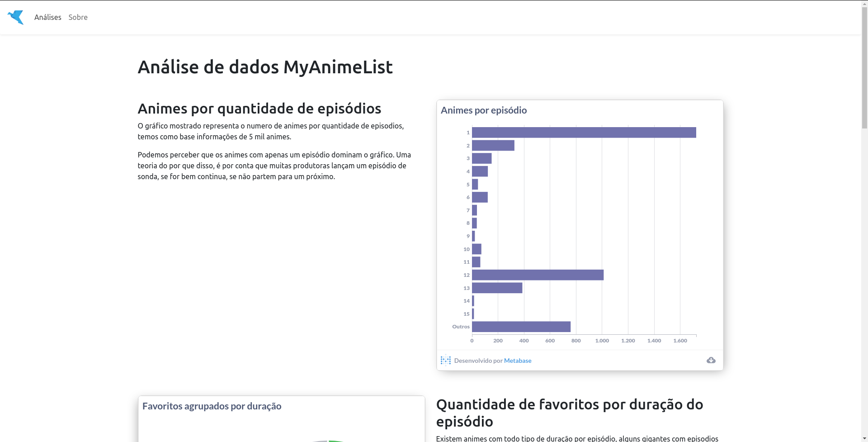
Task: Click the 'Outros' axis label
Action: [461, 327]
